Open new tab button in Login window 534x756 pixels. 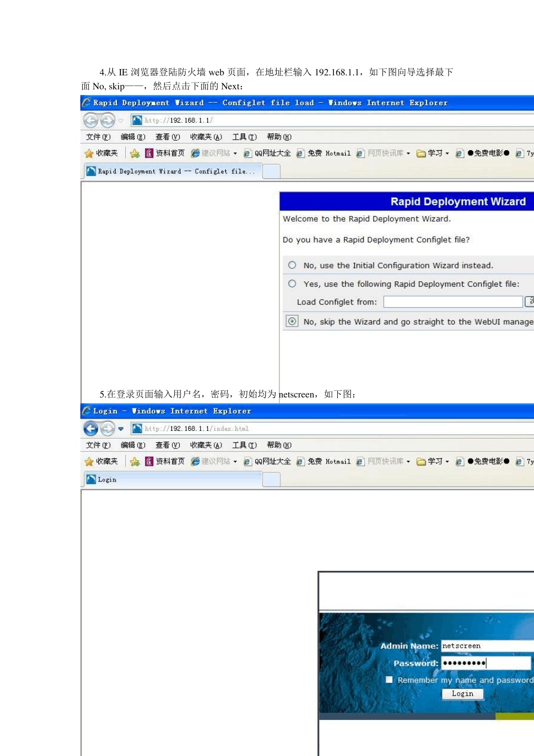tap(271, 480)
